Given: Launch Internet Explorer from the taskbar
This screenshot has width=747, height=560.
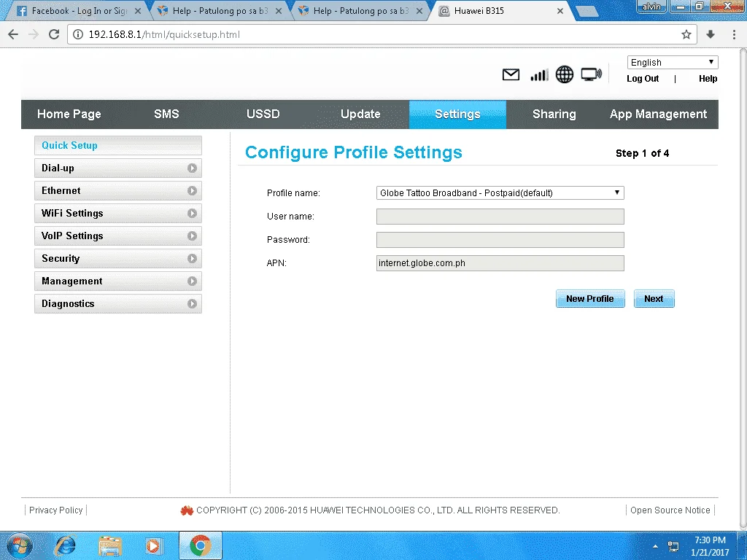Looking at the screenshot, I should pos(65,545).
